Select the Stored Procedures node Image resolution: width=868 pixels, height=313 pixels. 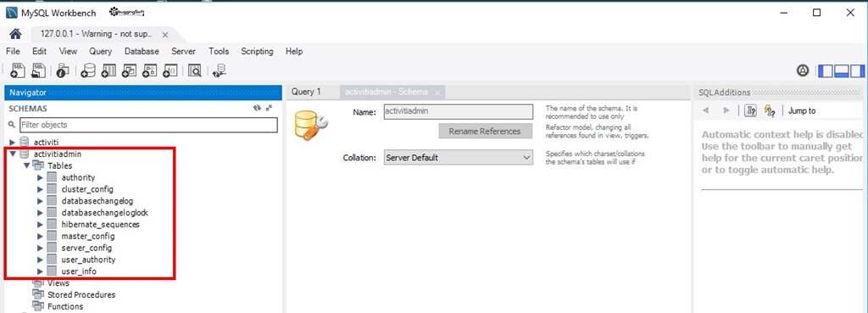[81, 294]
